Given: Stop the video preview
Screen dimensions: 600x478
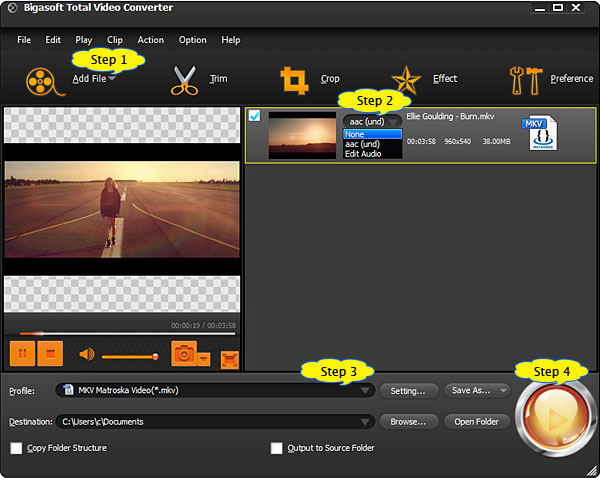Looking at the screenshot, I should pos(50,354).
